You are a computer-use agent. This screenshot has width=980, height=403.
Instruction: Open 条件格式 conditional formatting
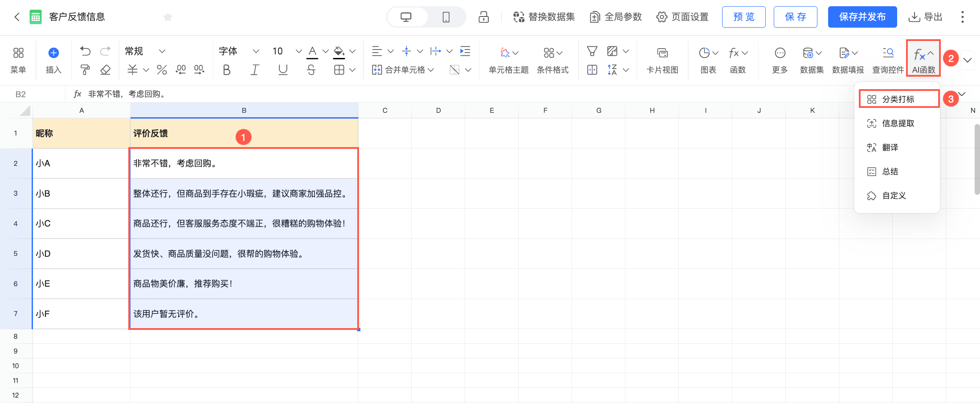coord(553,60)
